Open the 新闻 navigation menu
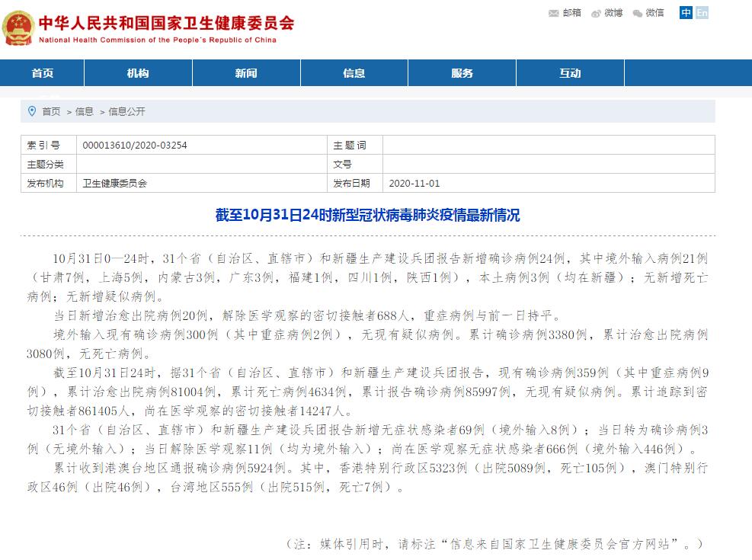752x560 pixels. [246, 73]
